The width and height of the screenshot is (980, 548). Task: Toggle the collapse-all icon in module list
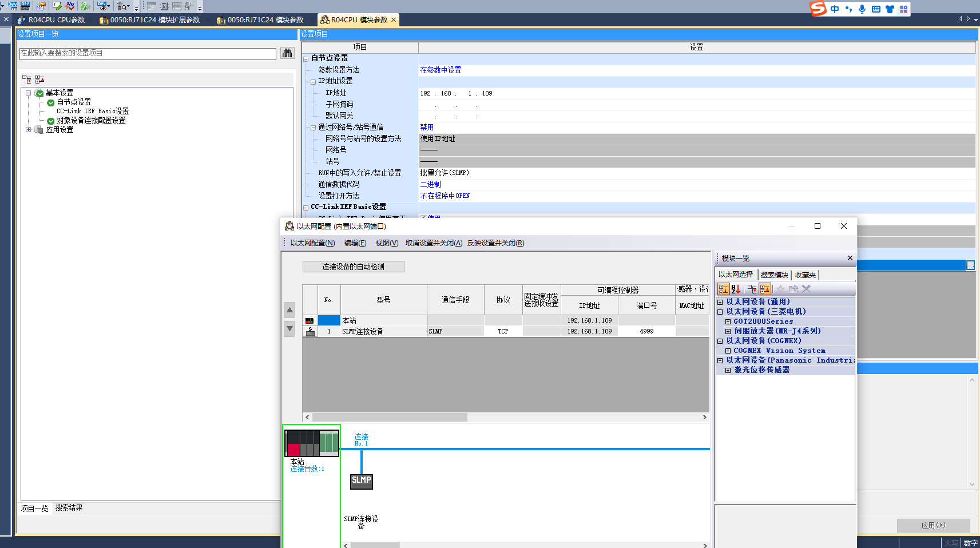(x=765, y=289)
